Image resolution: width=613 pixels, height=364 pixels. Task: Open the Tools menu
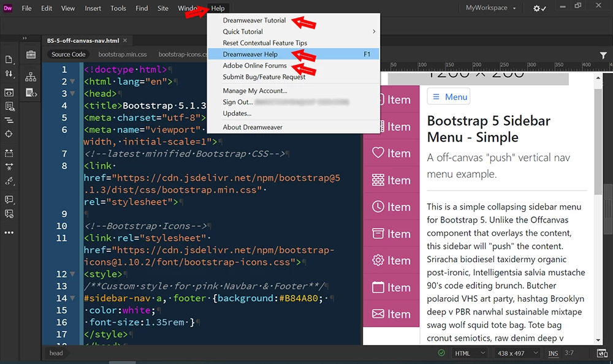118,8
